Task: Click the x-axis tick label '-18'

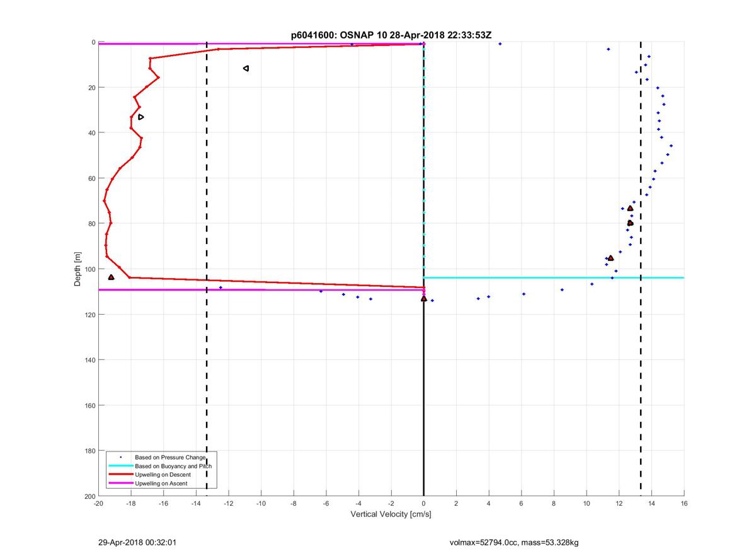Action: (131, 504)
